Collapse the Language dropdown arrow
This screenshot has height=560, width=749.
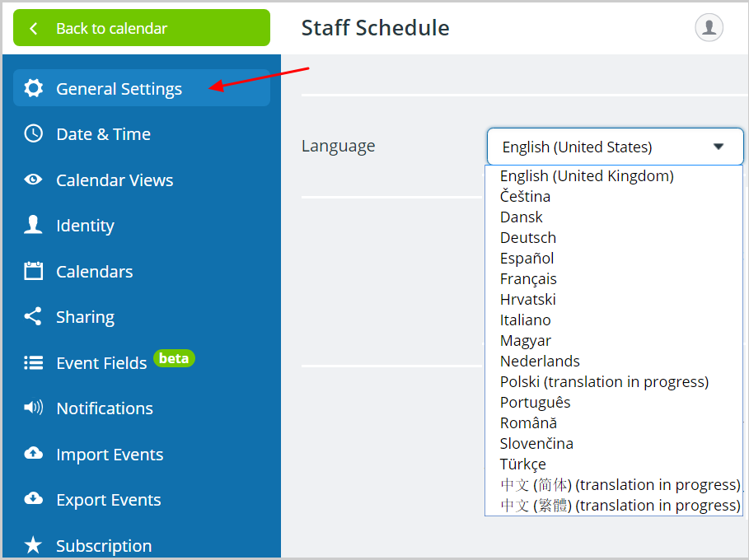click(x=719, y=147)
